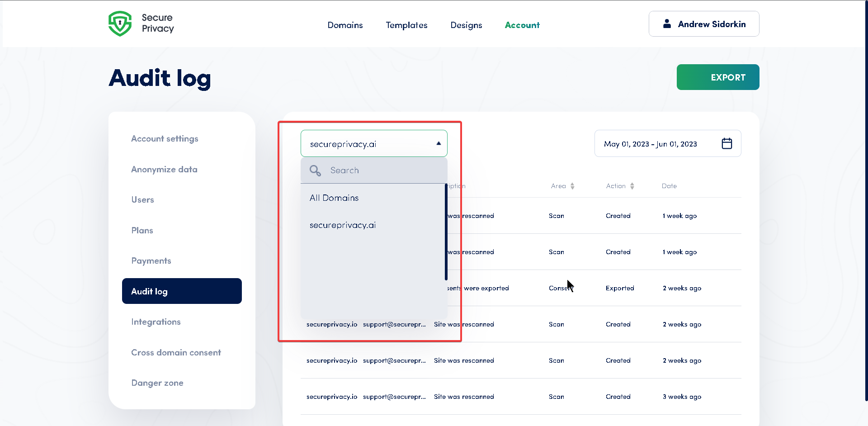Select All Domains from the dropdown list
Image resolution: width=868 pixels, height=426 pixels.
(334, 198)
